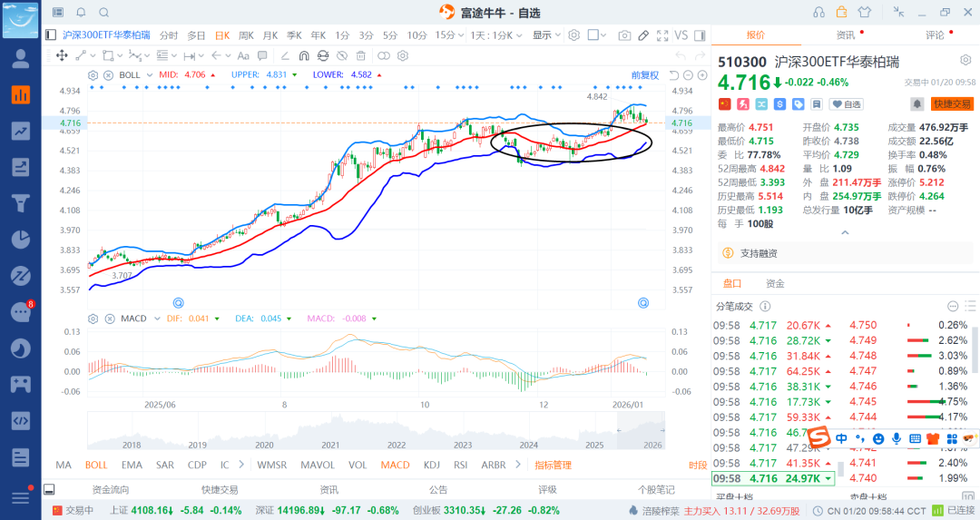Viewport: 980px width, 520px height.
Task: Open the trend line sidebar icon
Action: (x=21, y=131)
